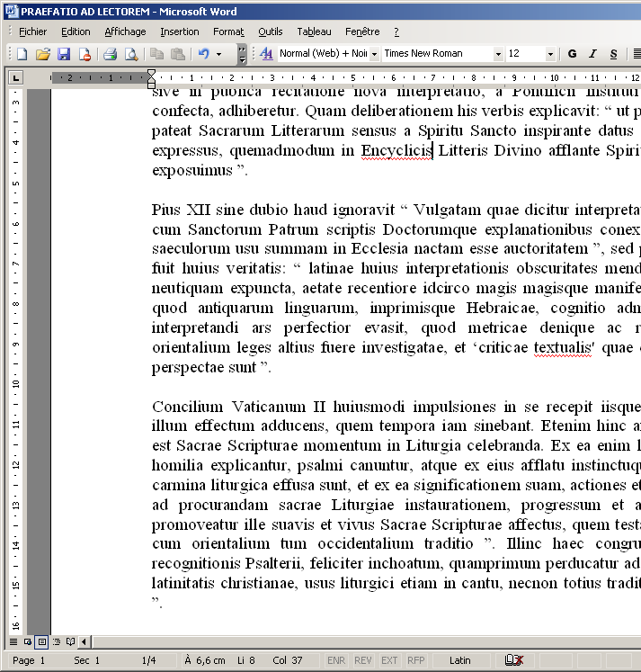Switch to Outline view button

(57, 641)
